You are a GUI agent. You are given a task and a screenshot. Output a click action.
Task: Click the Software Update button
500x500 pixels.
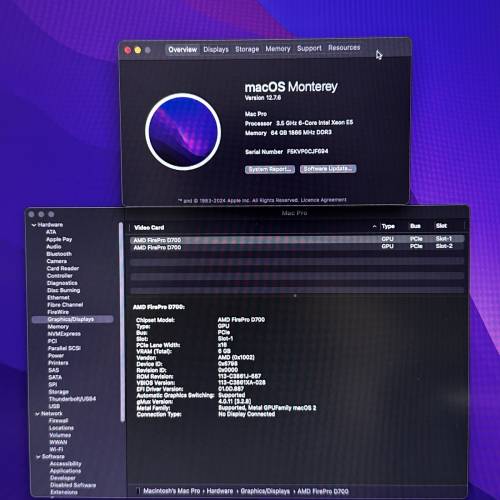click(x=328, y=169)
